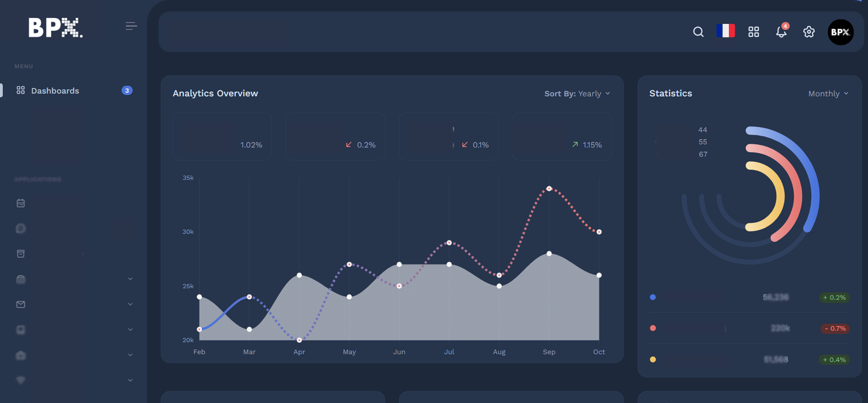The image size is (868, 403).
Task: Click the calendar icon in the sidebar
Action: tap(21, 203)
